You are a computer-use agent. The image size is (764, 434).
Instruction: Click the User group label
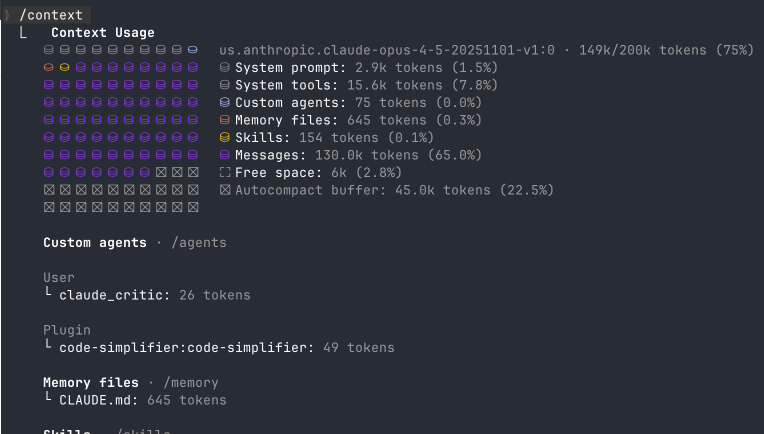[x=59, y=277]
